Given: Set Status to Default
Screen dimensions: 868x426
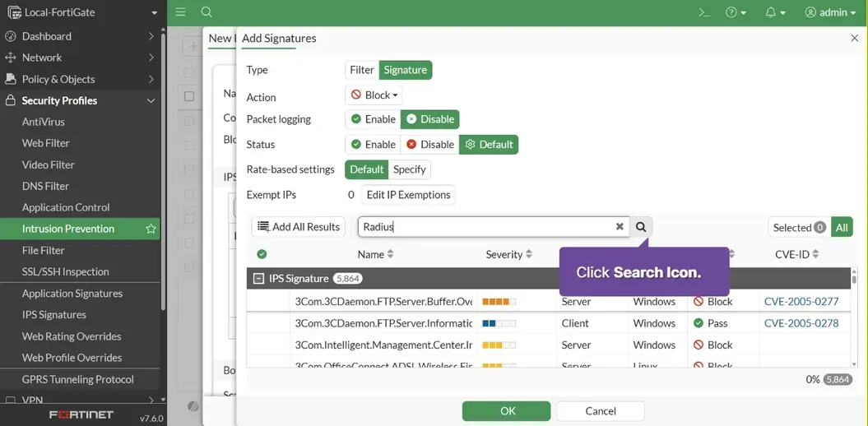Looking at the screenshot, I should tap(489, 145).
